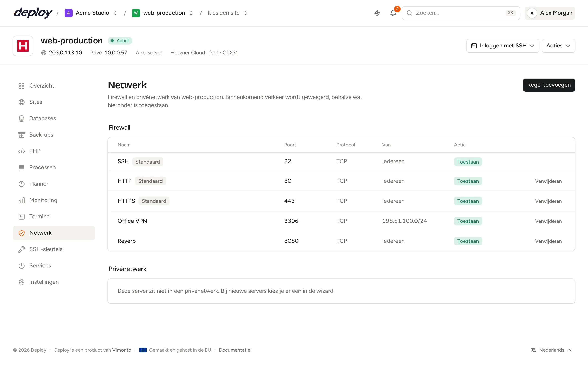Click the Back-ups archive icon
The height and width of the screenshot is (368, 588).
click(x=22, y=135)
